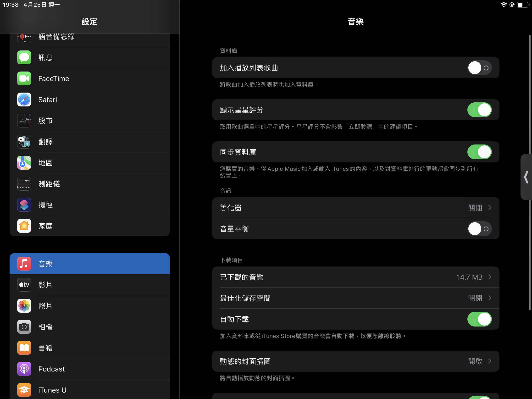Enable the 加入播放列表歌曲 switch
Viewport: 532px width, 399px height.
click(479, 68)
